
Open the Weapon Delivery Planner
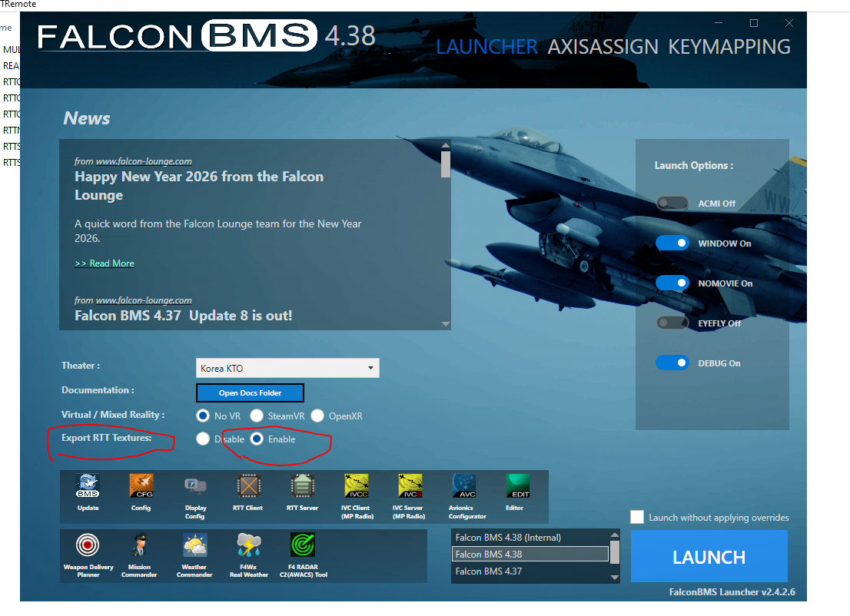(88, 545)
